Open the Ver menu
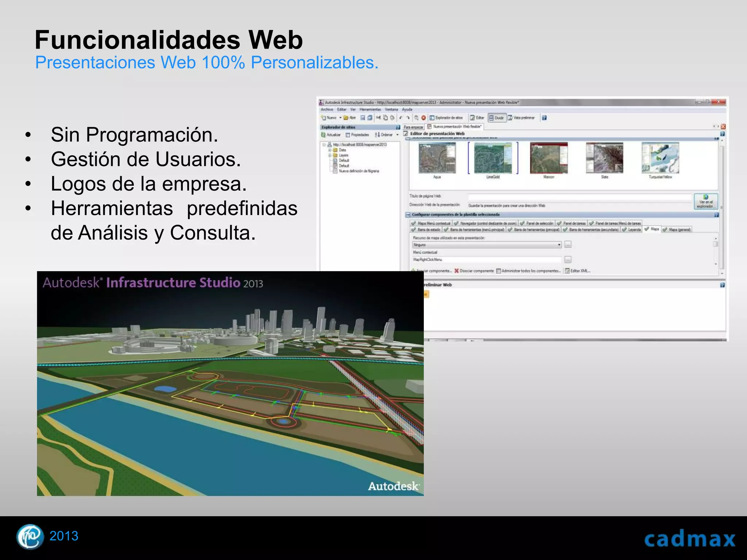Screen dimensions: 747x560 353,109
